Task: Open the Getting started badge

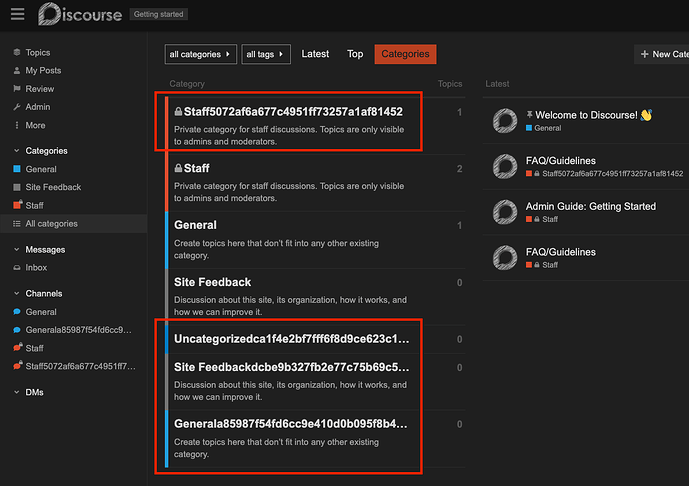Action: point(159,15)
